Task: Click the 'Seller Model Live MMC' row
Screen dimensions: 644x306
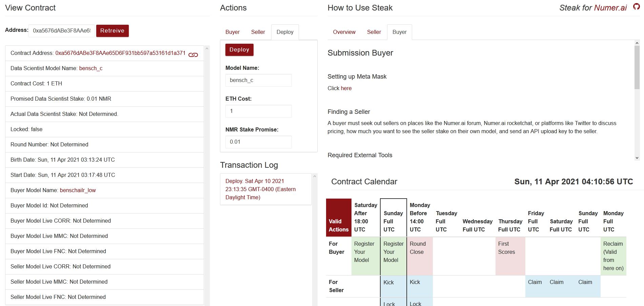Action: pyautogui.click(x=104, y=282)
